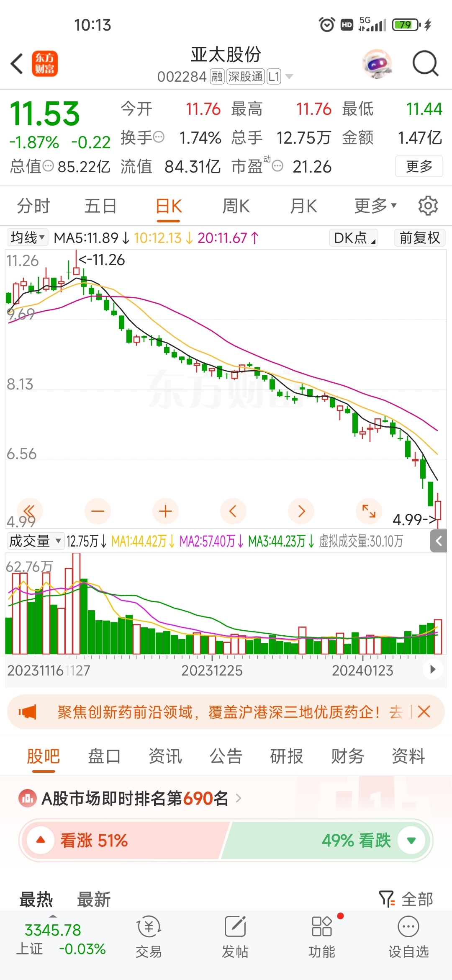The height and width of the screenshot is (980, 452).
Task: Change 前复权 adjustment mode
Action: click(x=420, y=237)
